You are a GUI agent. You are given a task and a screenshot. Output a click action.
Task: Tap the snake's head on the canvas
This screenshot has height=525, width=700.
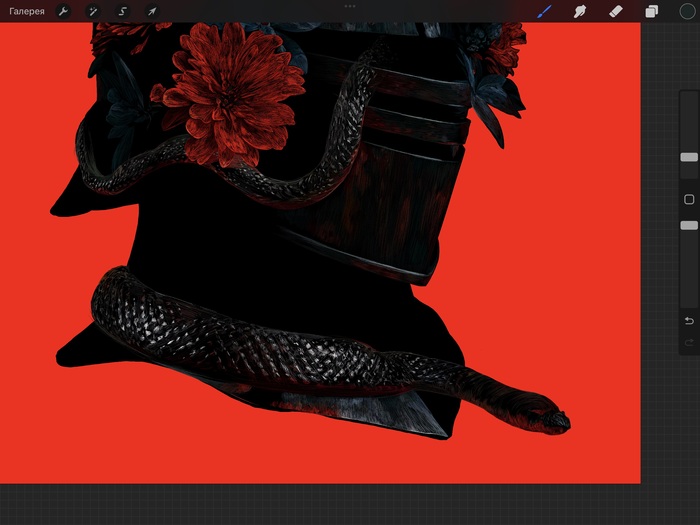(x=548, y=415)
